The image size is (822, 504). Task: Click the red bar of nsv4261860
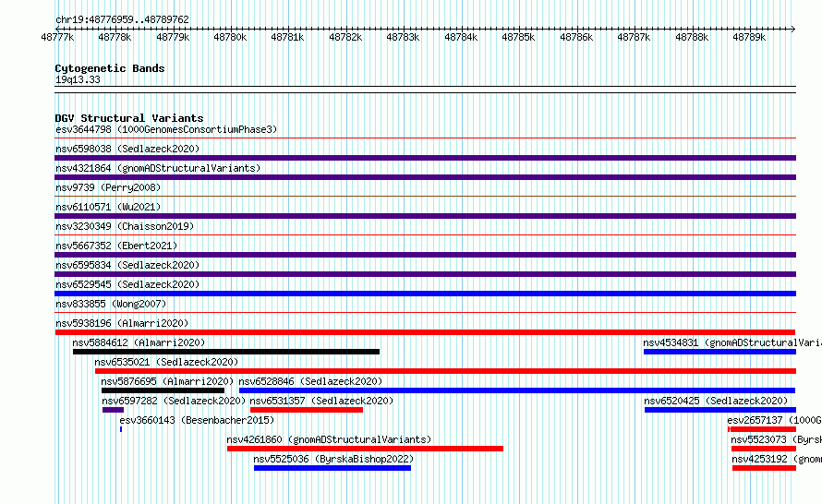(x=365, y=449)
